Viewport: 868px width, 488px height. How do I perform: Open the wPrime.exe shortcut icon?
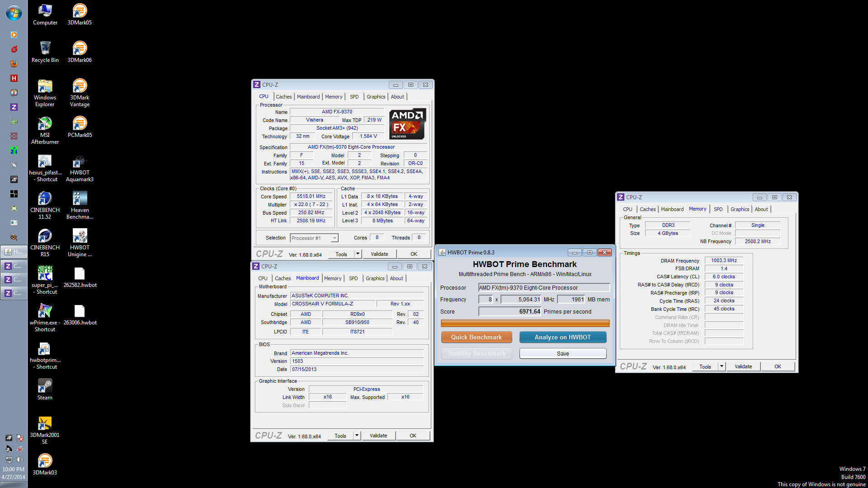click(45, 318)
